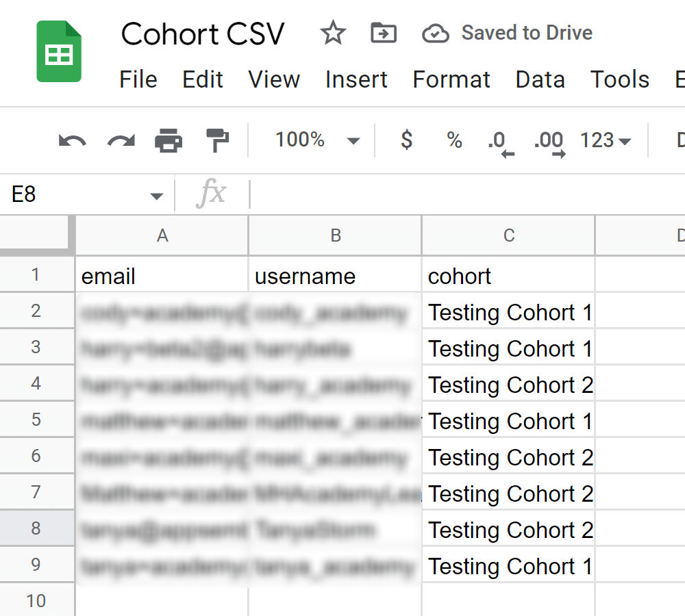Click the Move to folder icon
Screen dimensions: 685x616
coord(383,32)
